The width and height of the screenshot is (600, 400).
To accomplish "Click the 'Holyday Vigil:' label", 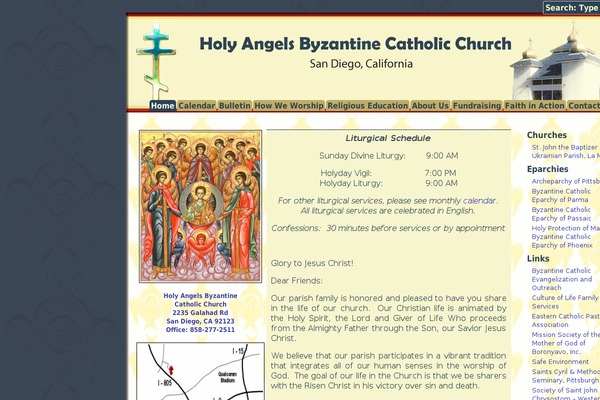I will pyautogui.click(x=346, y=173).
